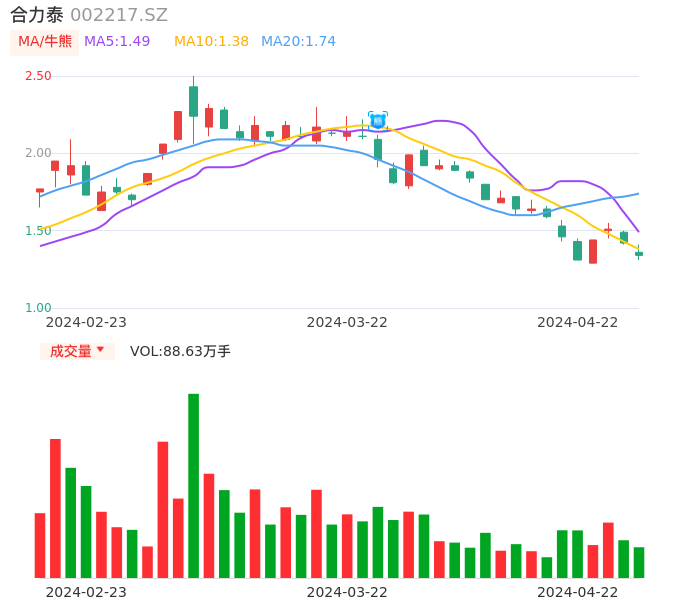Viewport: 686px width, 606px height.
Task: Click the lowest red candlestick near 1.30
Action: [593, 251]
